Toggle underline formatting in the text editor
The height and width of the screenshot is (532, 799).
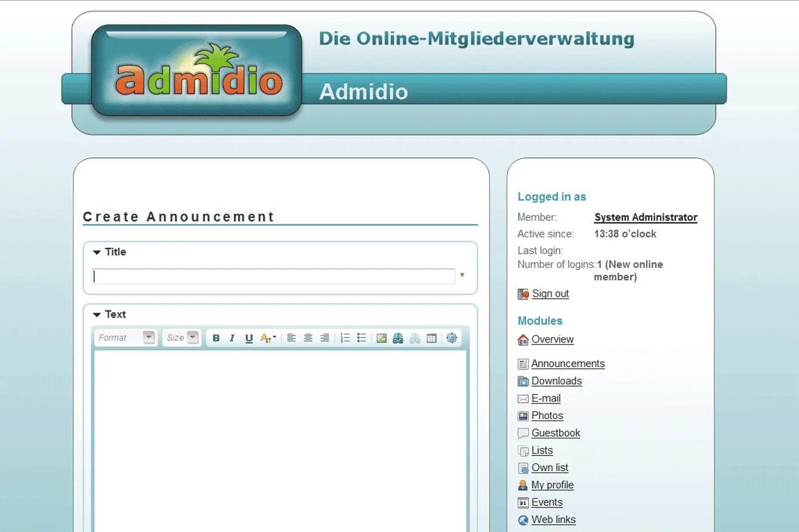click(x=249, y=338)
